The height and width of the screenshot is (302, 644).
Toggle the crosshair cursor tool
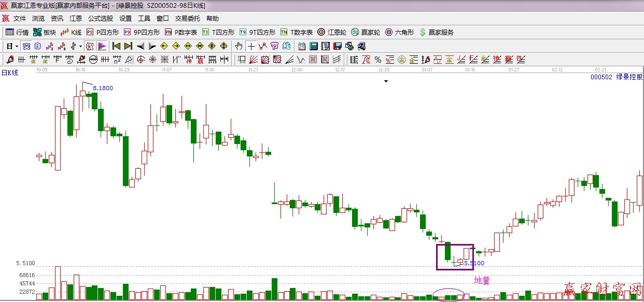pyautogui.click(x=251, y=46)
